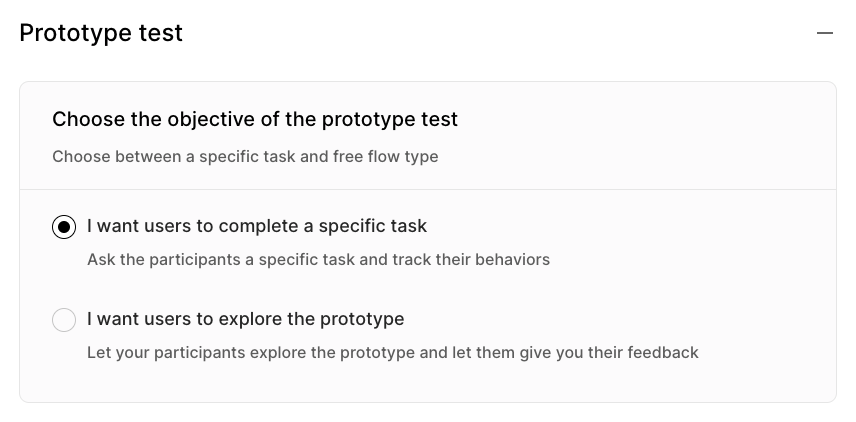Click the "I want users to complete a specific task" label
The image size is (856, 422).
[x=257, y=226]
